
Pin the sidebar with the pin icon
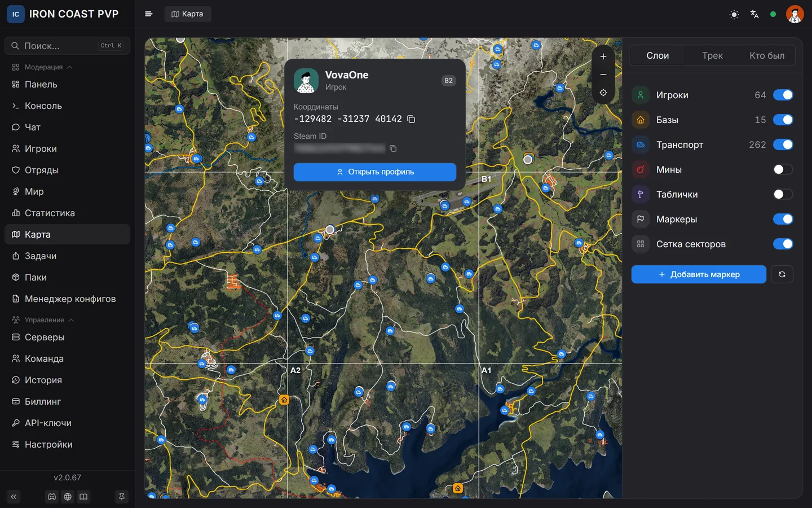coord(121,497)
